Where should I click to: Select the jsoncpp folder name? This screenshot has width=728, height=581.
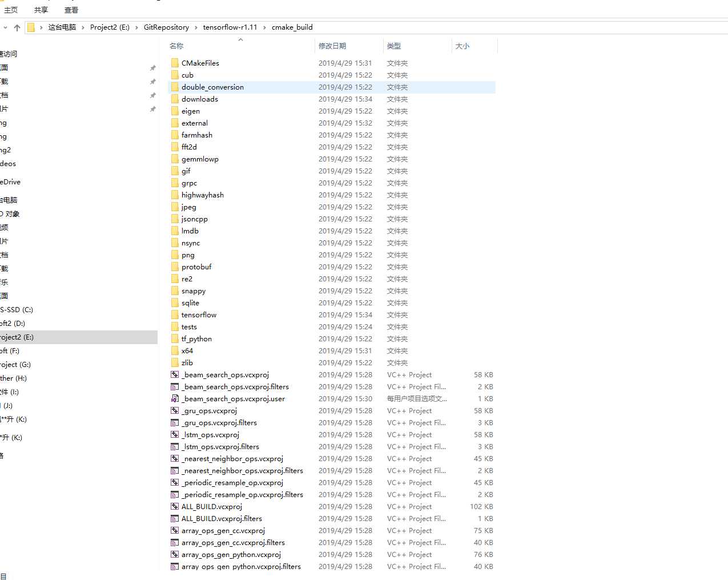195,219
